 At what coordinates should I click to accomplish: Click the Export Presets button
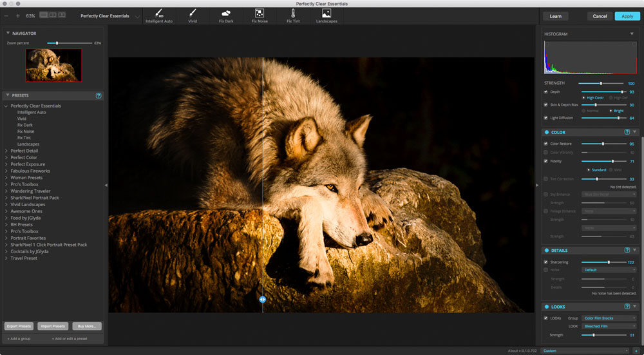point(19,326)
